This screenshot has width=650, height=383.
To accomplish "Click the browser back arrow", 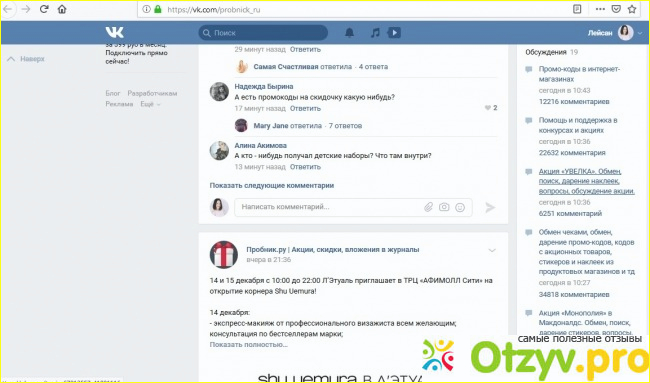I will 7,9.
